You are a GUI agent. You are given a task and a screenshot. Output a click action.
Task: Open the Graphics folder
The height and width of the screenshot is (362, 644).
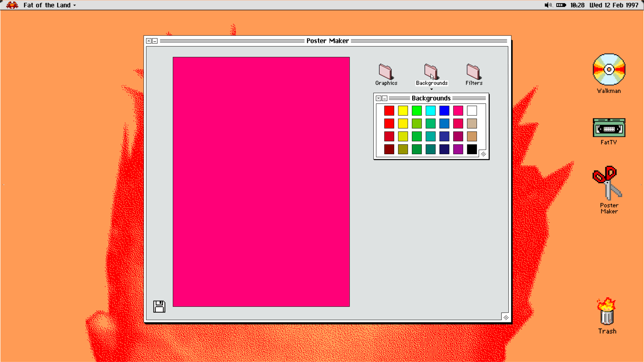point(386,72)
